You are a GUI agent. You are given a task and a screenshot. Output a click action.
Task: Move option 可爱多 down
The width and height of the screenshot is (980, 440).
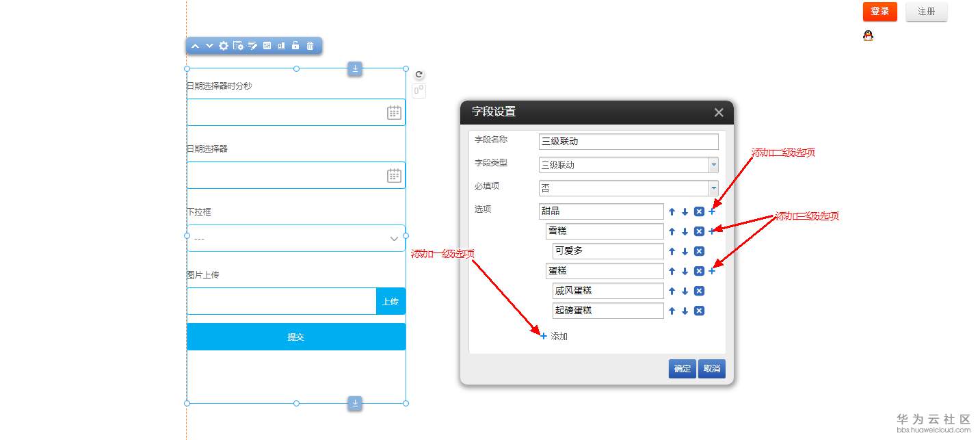(685, 251)
